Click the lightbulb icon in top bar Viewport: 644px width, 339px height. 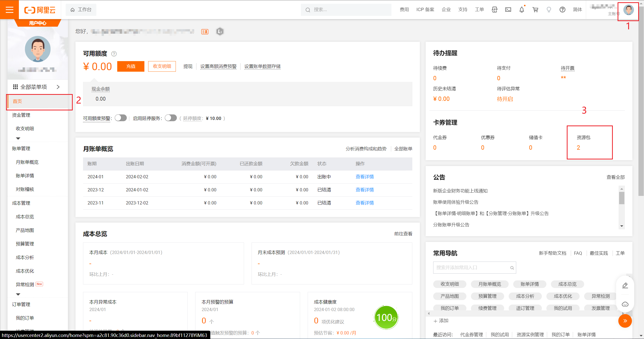coord(549,10)
